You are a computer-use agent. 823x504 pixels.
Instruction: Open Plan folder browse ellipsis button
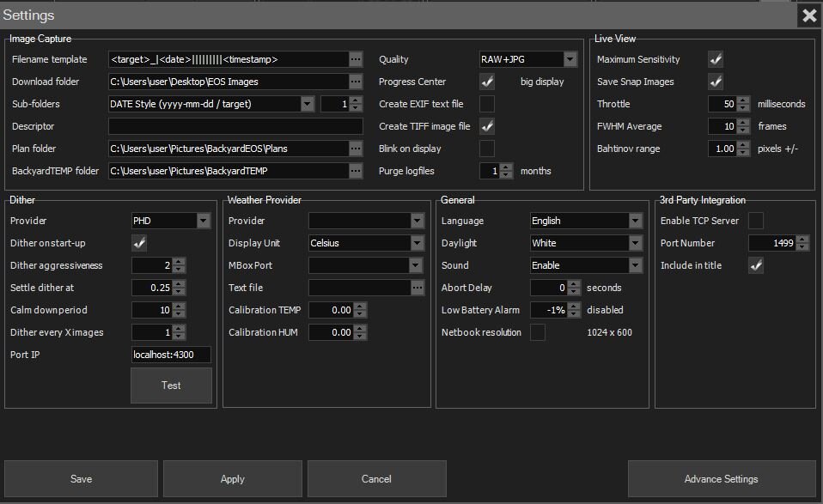coord(356,149)
